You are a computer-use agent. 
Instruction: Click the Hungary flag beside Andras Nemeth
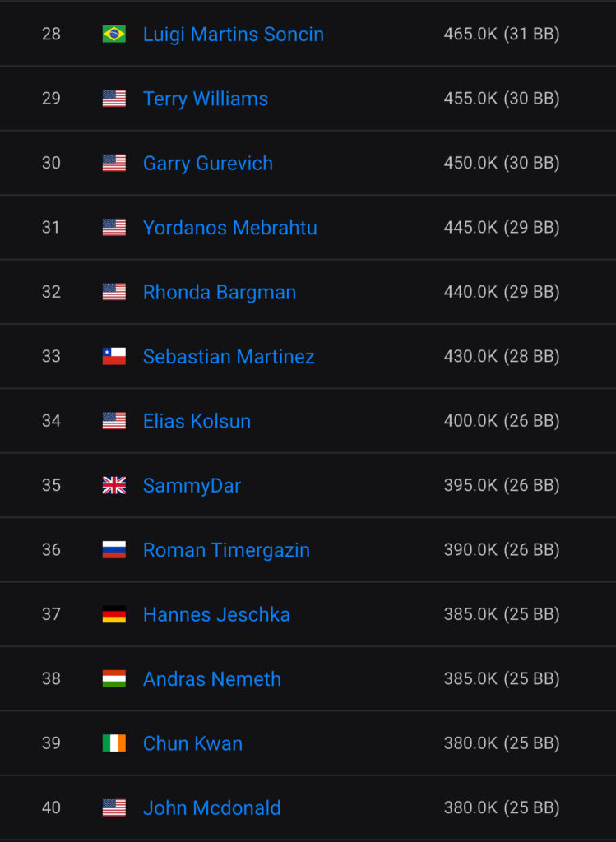pos(113,679)
